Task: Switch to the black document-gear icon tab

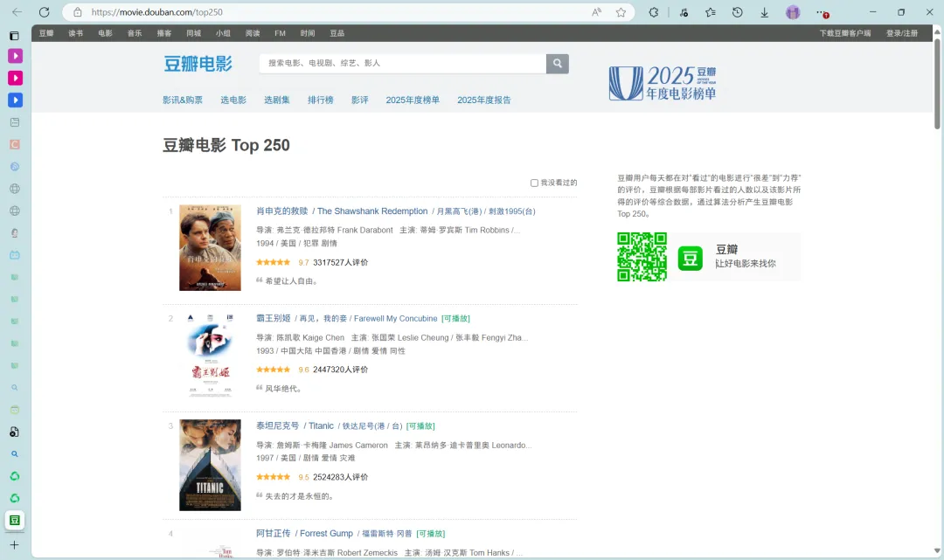Action: pos(15,432)
